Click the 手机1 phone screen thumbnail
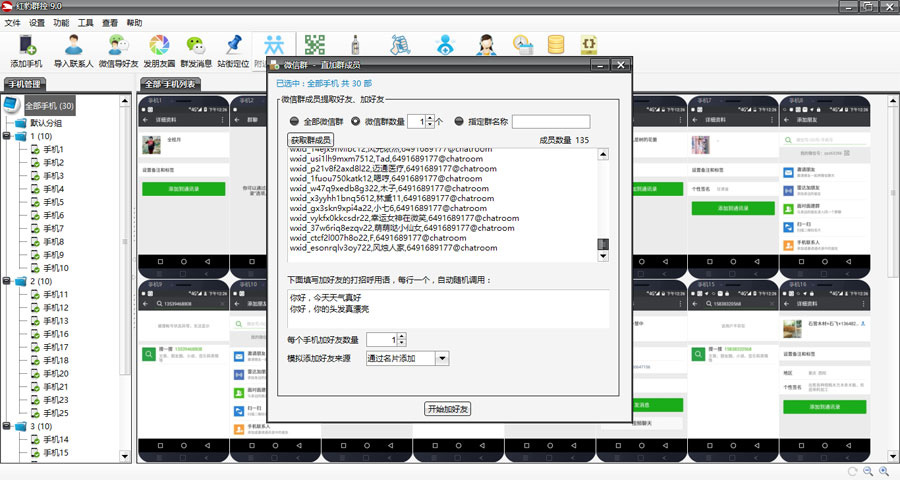Viewport: 900px width, 480px height. point(184,187)
